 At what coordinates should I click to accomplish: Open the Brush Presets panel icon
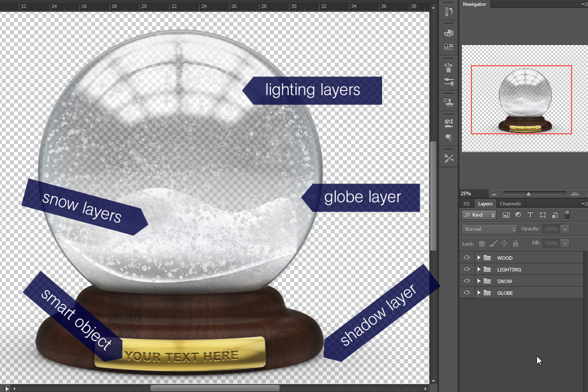tap(448, 67)
